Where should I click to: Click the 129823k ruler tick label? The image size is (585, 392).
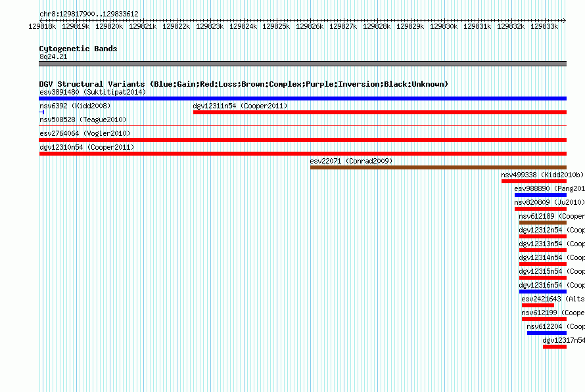click(210, 26)
